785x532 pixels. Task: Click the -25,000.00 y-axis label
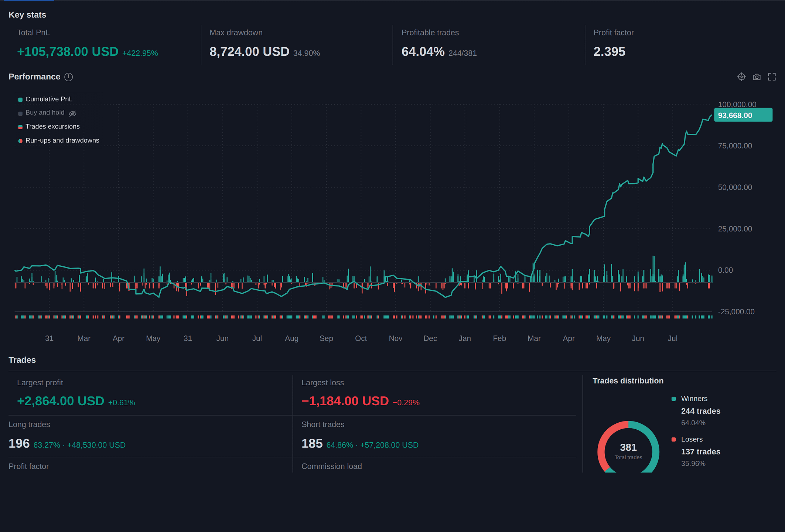736,312
